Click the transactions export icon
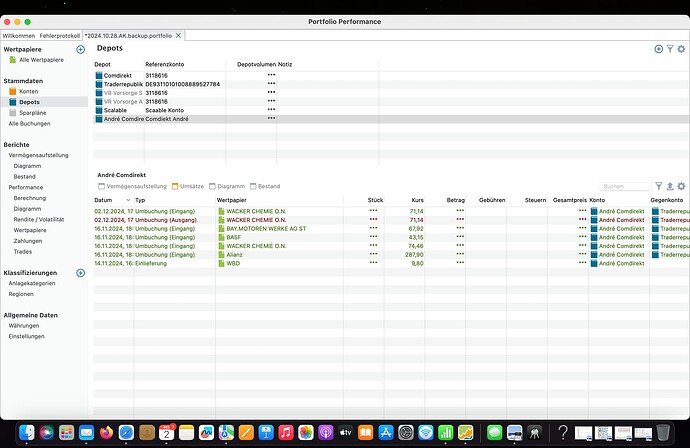This screenshot has width=690, height=448. (670, 186)
